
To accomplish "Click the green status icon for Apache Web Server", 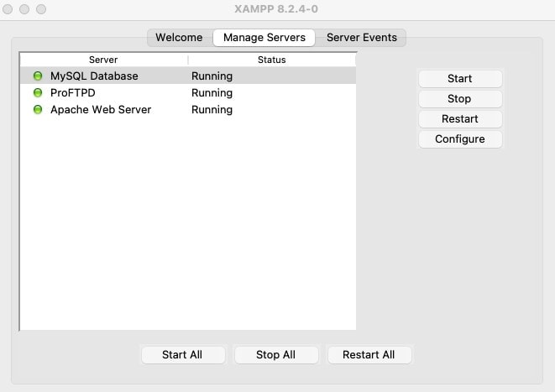I will click(x=38, y=110).
